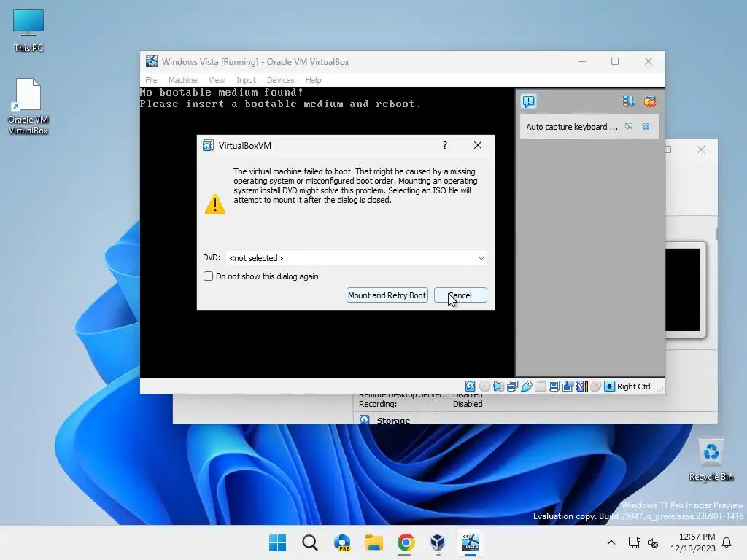Click the Windows Vista VM window title icon
Viewport: 747px width, 560px height.
pos(152,61)
